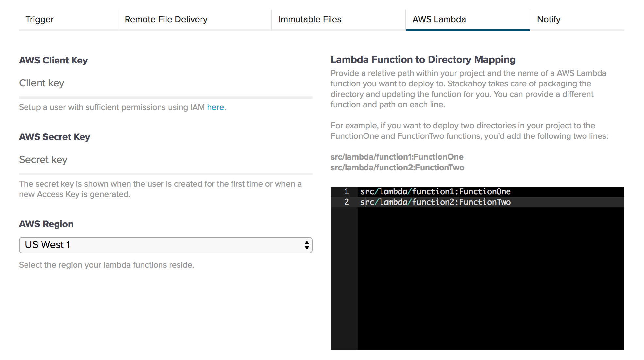Open the AWS Region dropdown
This screenshot has height=360, width=644.
click(165, 245)
